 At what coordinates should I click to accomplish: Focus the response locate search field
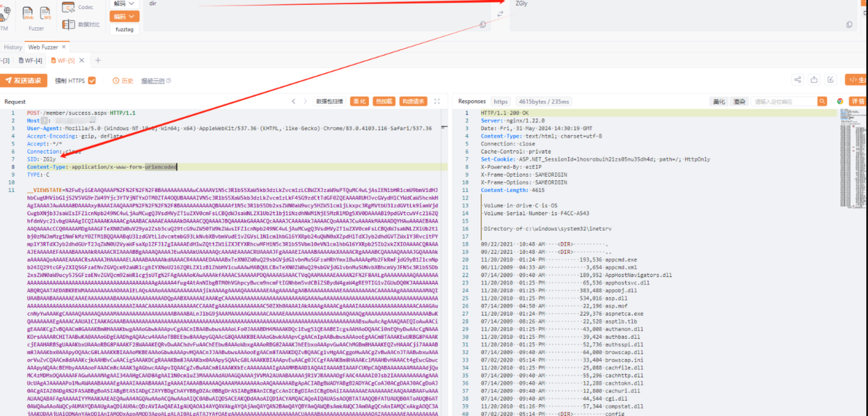[785, 102]
